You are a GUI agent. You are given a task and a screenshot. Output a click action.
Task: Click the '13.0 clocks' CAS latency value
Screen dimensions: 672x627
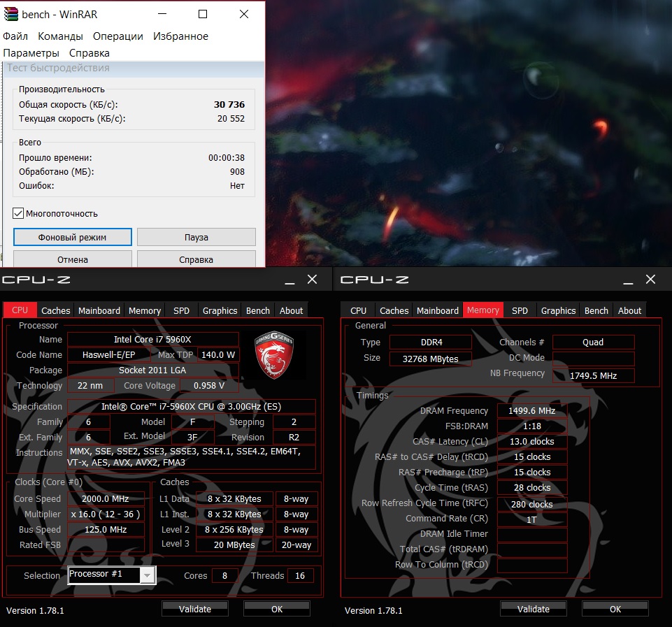[532, 442]
